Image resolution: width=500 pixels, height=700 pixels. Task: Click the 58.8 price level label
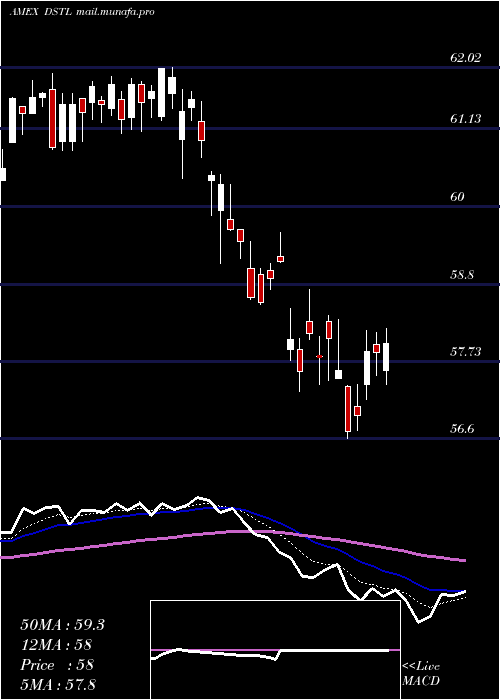(x=462, y=275)
